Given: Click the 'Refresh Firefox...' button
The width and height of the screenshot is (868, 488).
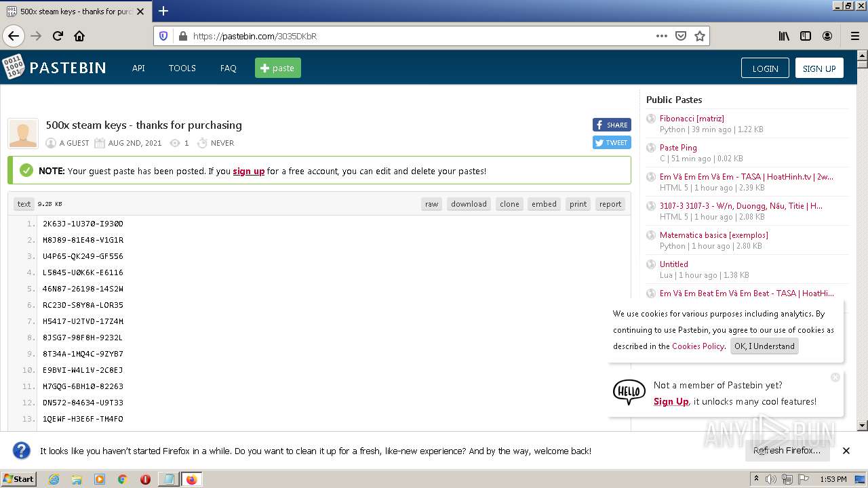Looking at the screenshot, I should (x=787, y=450).
